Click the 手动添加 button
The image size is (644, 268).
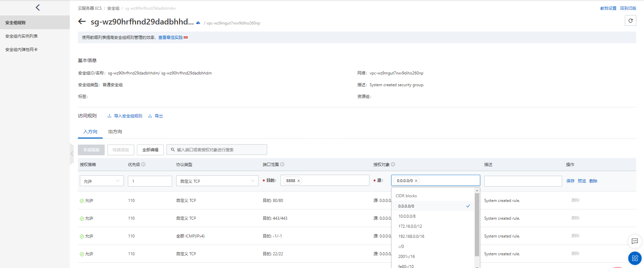[91, 150]
